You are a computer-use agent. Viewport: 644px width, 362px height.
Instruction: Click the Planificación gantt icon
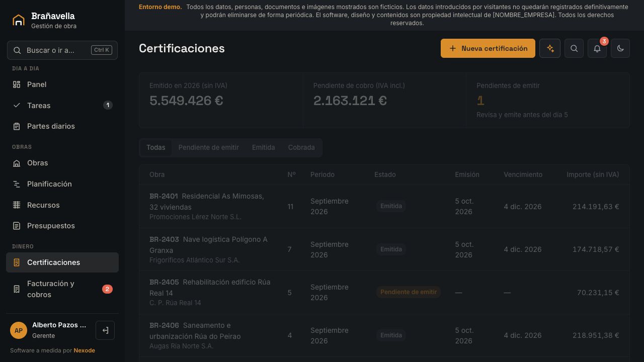pyautogui.click(x=17, y=184)
